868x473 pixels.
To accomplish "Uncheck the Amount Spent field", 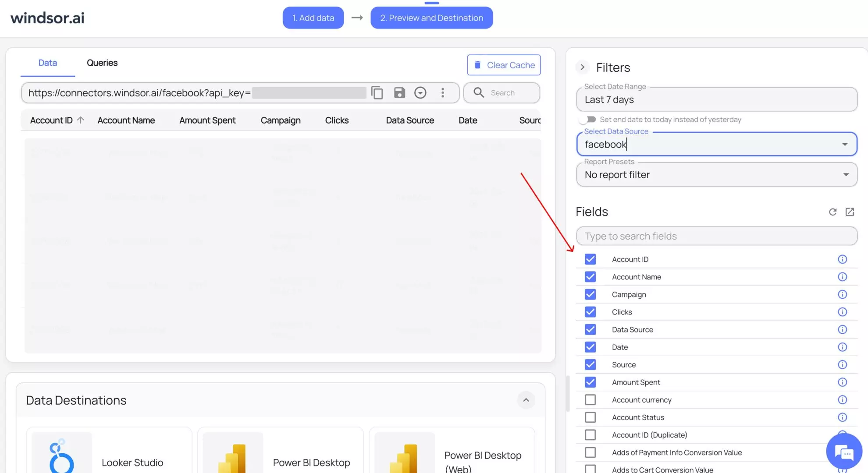I will coord(590,382).
